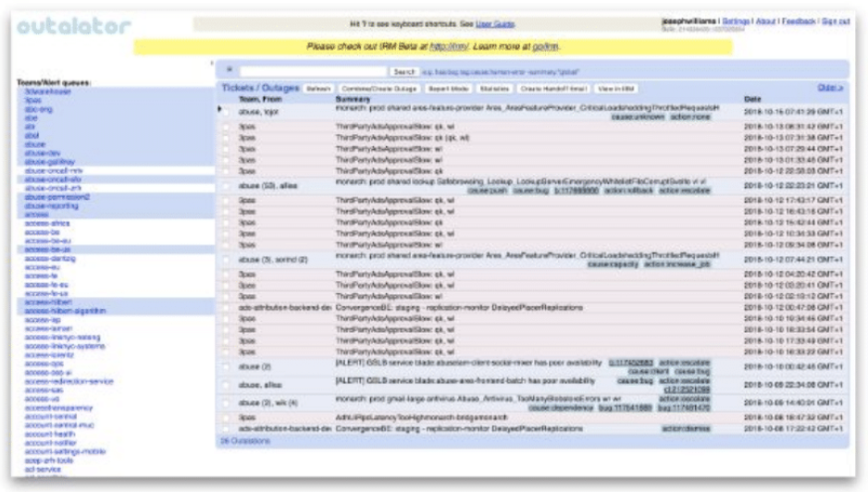Click the collapse arrow left of search box
Viewport: 868px width, 492px height.
(229, 70)
